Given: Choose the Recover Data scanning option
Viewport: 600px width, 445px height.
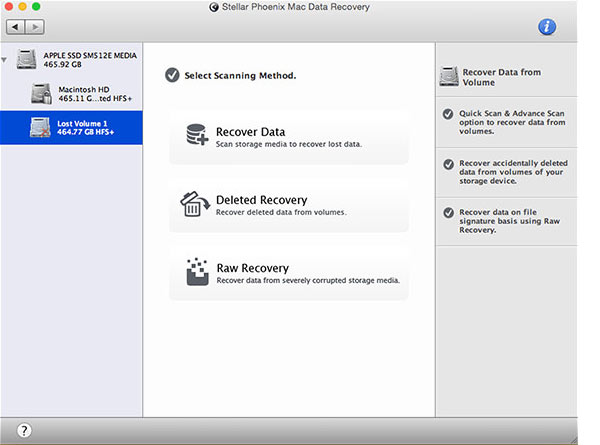Looking at the screenshot, I should pyautogui.click(x=289, y=137).
